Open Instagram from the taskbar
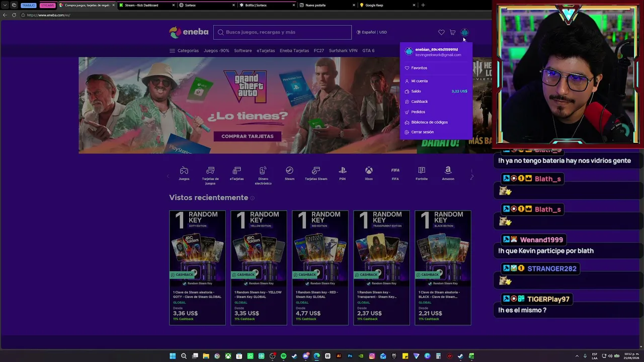Viewport: 644px width, 362px height. pos(372,356)
